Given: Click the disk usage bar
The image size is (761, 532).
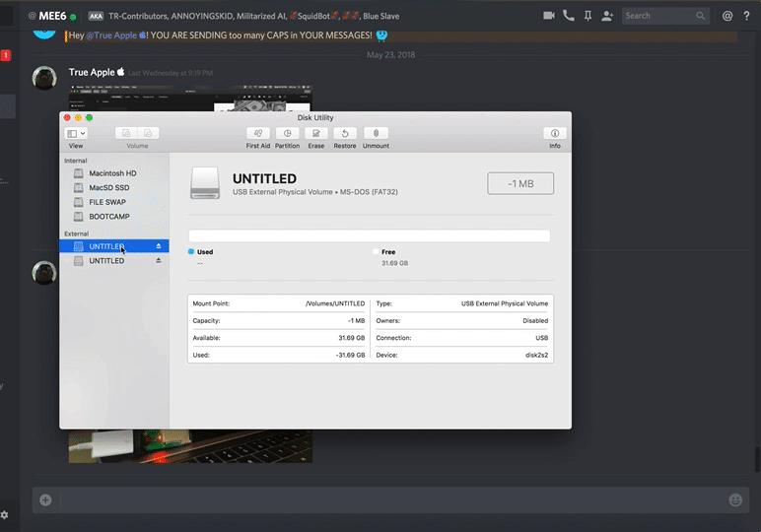Looking at the screenshot, I should (370, 235).
